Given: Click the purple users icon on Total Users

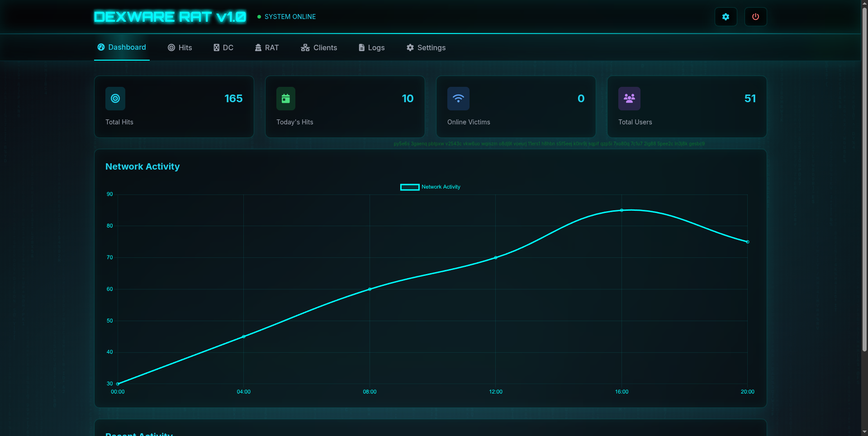Looking at the screenshot, I should coord(629,99).
